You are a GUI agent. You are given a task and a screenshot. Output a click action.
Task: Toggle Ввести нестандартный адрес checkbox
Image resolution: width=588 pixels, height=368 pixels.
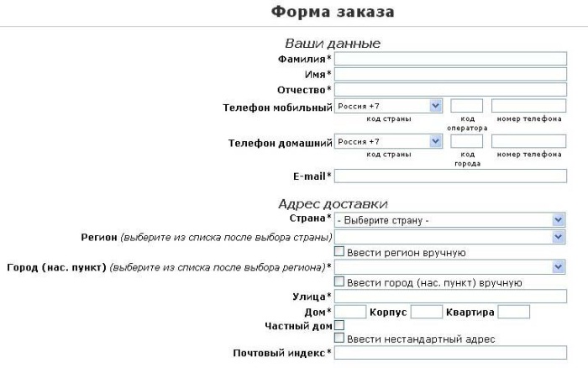(339, 338)
